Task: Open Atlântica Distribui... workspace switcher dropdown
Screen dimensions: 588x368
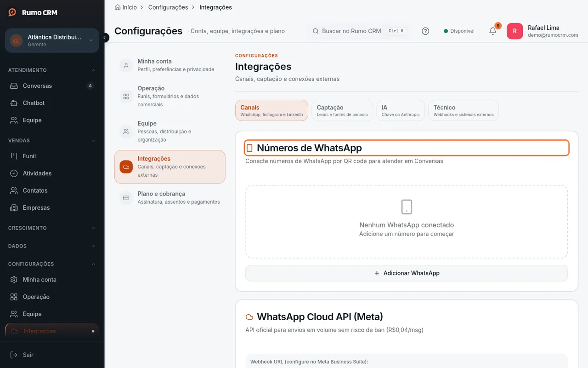Action: pyautogui.click(x=52, y=40)
